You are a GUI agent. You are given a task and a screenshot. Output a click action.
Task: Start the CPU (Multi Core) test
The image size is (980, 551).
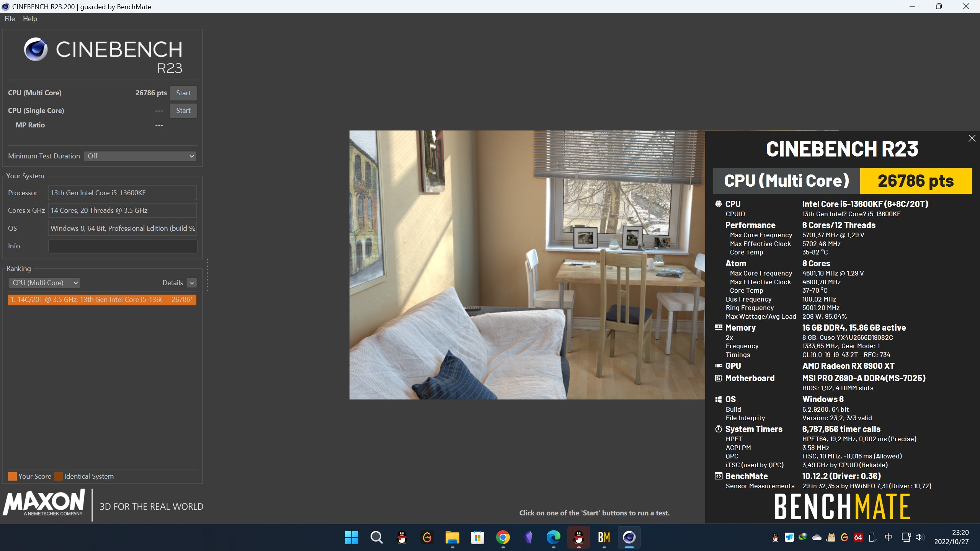(183, 93)
